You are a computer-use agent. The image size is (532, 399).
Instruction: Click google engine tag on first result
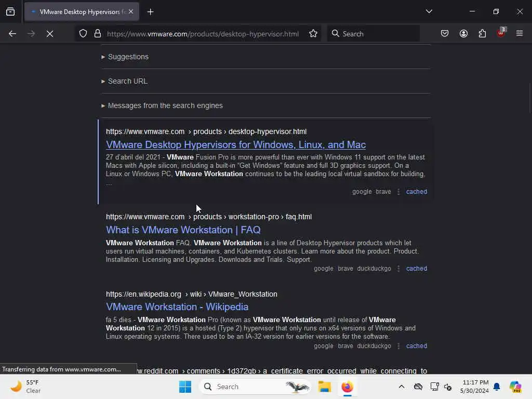(362, 192)
